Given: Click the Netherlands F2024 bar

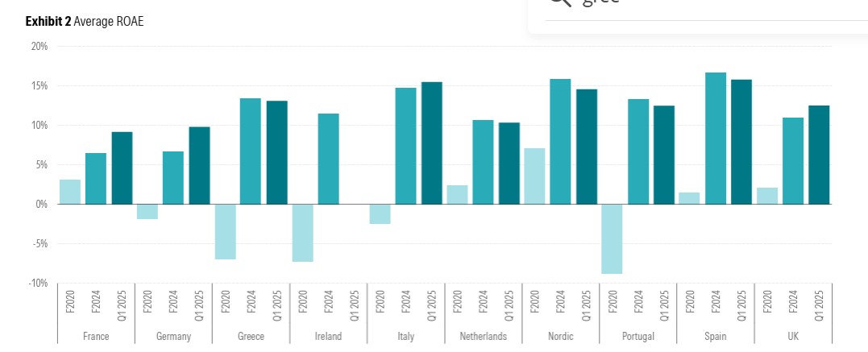Looking at the screenshot, I should tap(483, 162).
